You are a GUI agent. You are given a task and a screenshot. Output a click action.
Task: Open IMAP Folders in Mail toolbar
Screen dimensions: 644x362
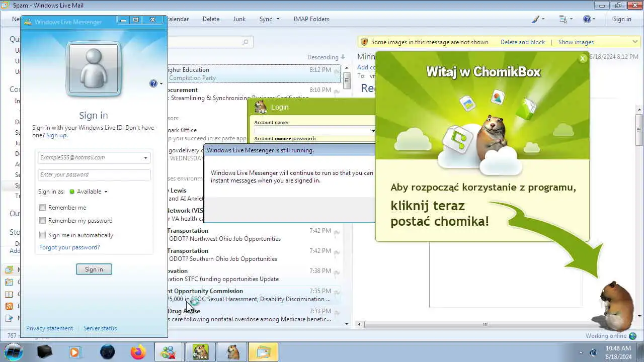[311, 19]
